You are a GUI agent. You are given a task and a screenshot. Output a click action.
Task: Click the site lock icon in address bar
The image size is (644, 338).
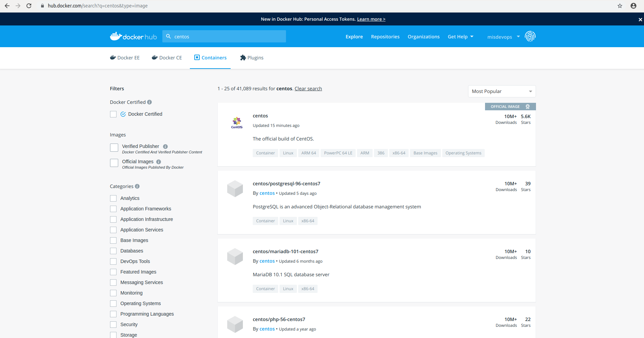point(42,6)
